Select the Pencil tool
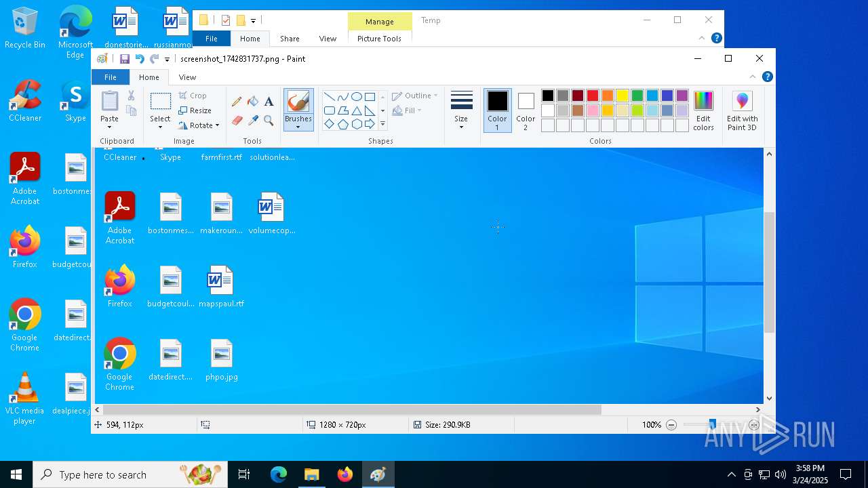 pyautogui.click(x=237, y=102)
